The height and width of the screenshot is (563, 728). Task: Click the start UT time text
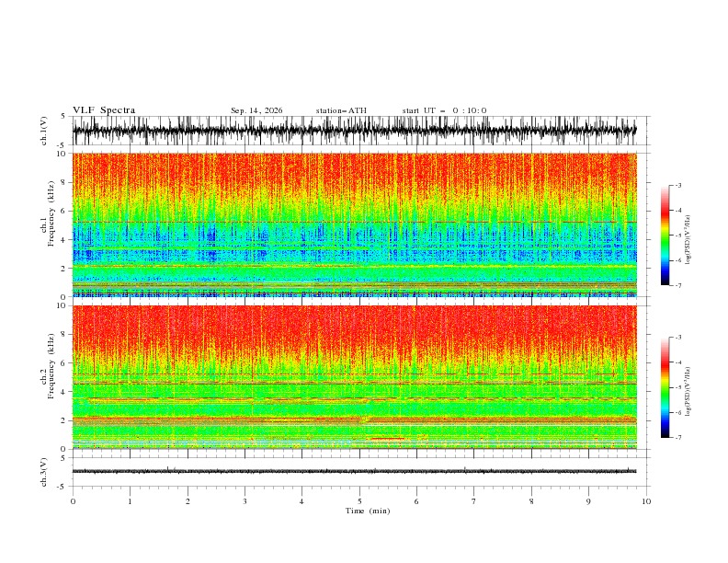coord(444,110)
